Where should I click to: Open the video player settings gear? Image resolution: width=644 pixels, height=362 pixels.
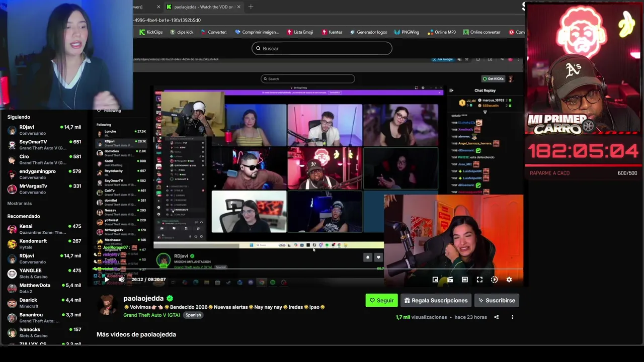pos(509,280)
